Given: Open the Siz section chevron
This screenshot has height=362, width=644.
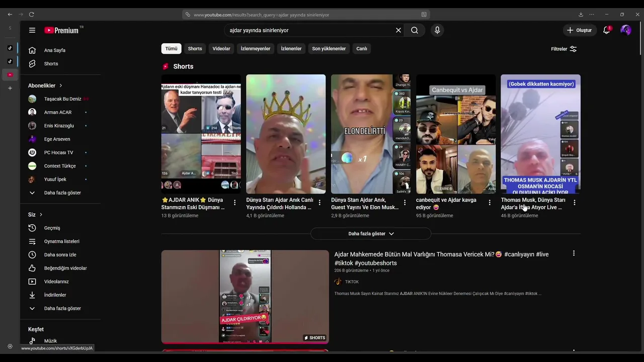Looking at the screenshot, I should tap(41, 215).
